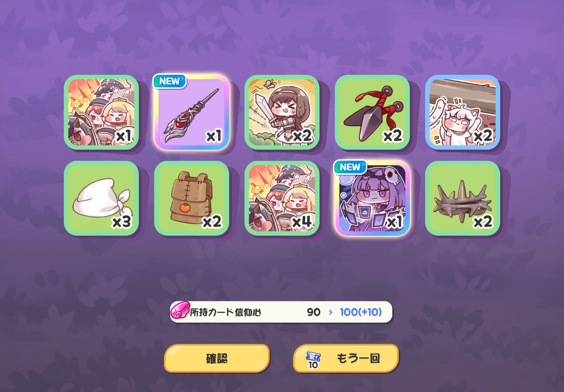
Task: Click the blue 100(+10) faith value
Action: point(361,312)
